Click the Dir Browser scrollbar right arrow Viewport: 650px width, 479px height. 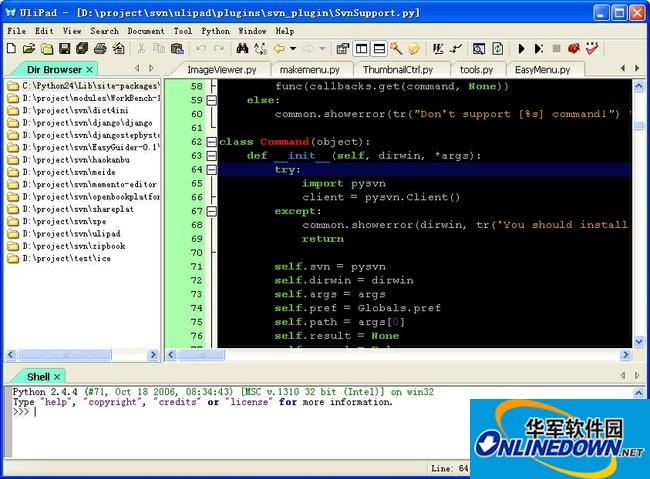click(153, 355)
